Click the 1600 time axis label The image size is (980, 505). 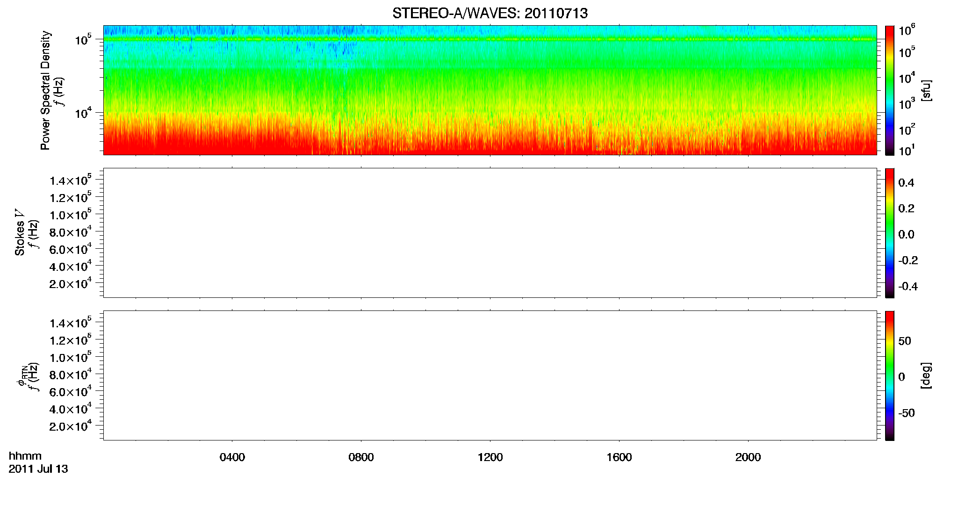(619, 457)
